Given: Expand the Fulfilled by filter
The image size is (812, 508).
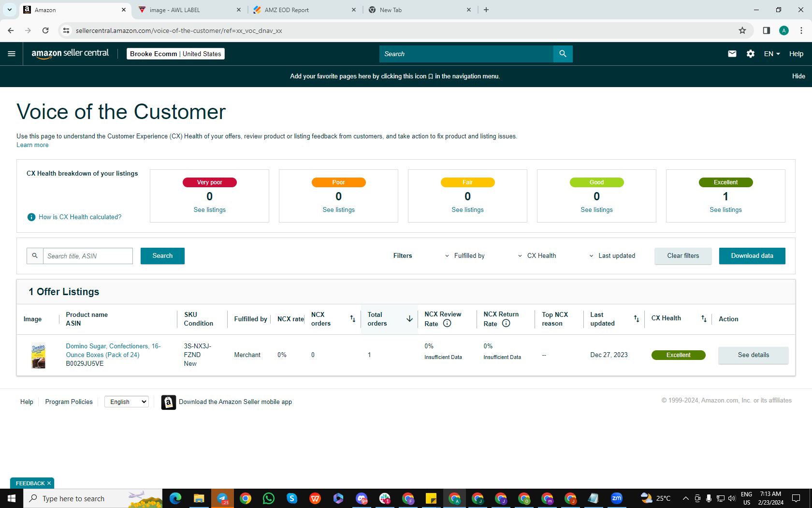Looking at the screenshot, I should (x=464, y=256).
